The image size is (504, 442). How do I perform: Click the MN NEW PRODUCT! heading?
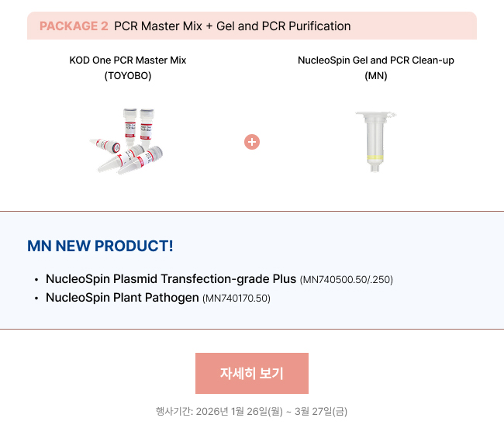pyautogui.click(x=100, y=247)
